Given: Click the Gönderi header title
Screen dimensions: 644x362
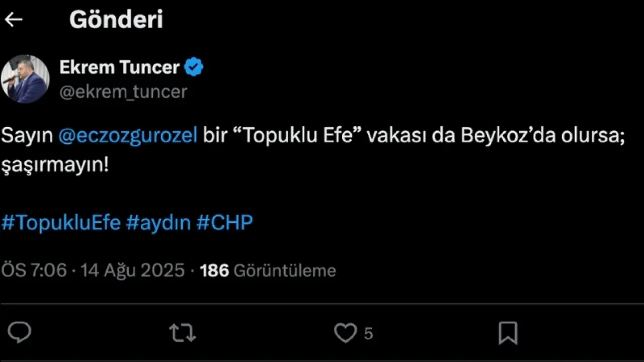Looking at the screenshot, I should tap(116, 20).
